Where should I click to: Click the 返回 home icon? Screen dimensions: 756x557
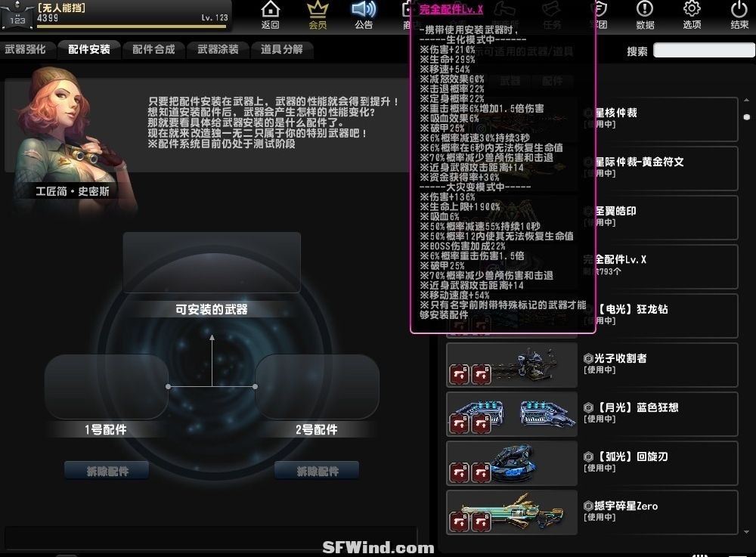270,15
